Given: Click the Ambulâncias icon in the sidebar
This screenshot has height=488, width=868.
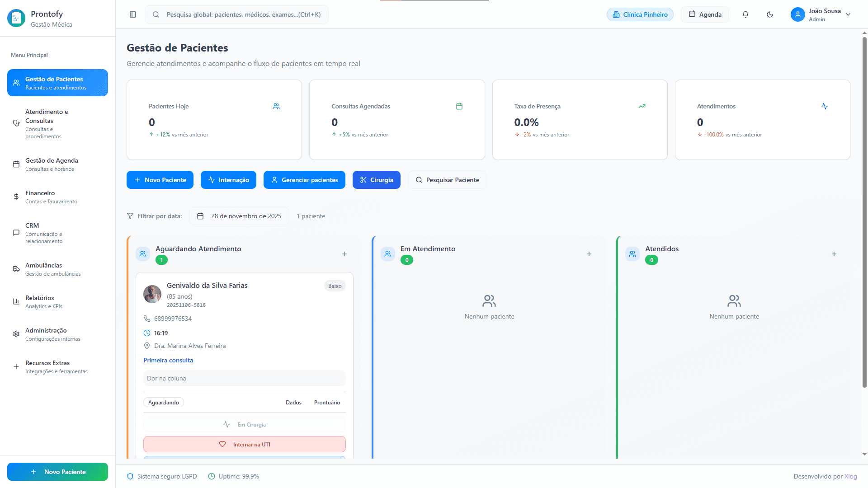Looking at the screenshot, I should pyautogui.click(x=16, y=268).
